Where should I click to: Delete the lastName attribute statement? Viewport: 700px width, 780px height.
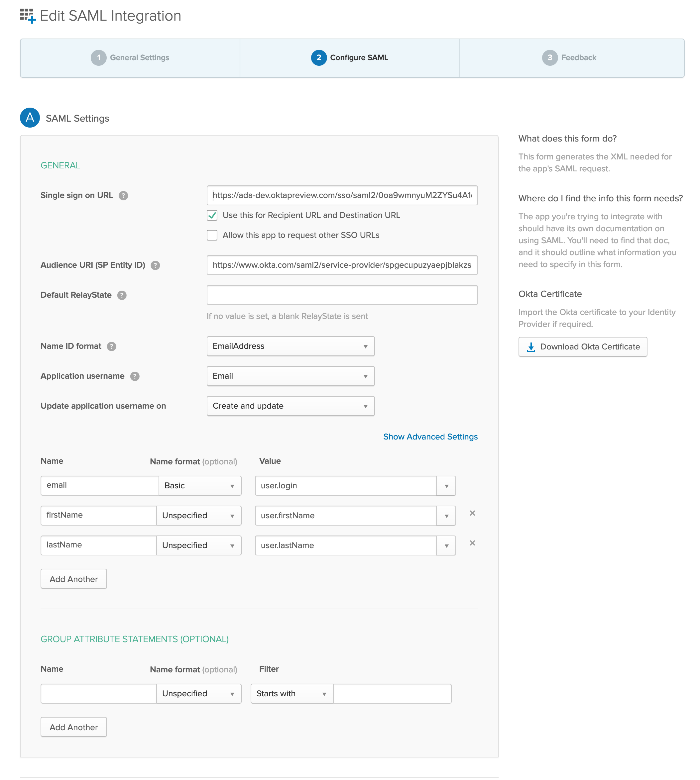(x=472, y=543)
